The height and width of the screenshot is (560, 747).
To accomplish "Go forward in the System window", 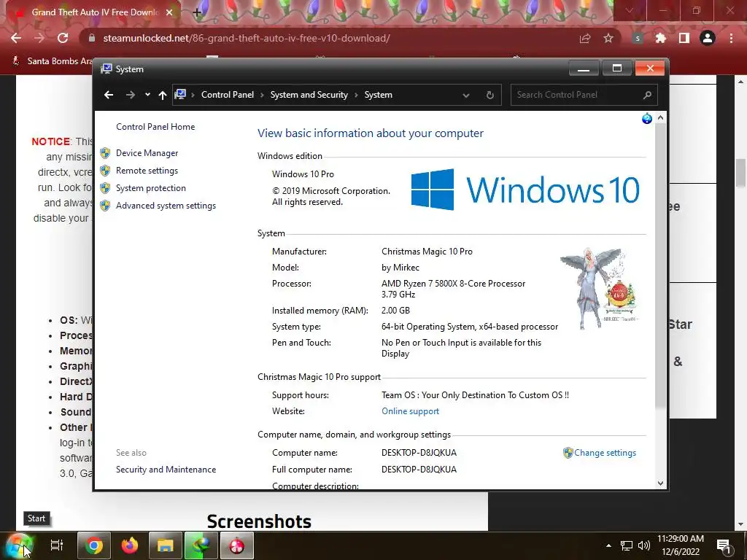I will pos(130,95).
